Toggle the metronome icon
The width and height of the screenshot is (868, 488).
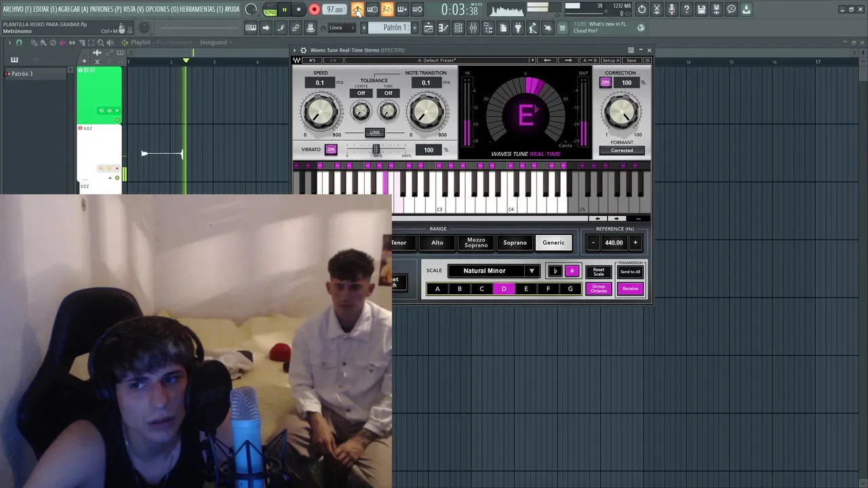click(x=357, y=9)
